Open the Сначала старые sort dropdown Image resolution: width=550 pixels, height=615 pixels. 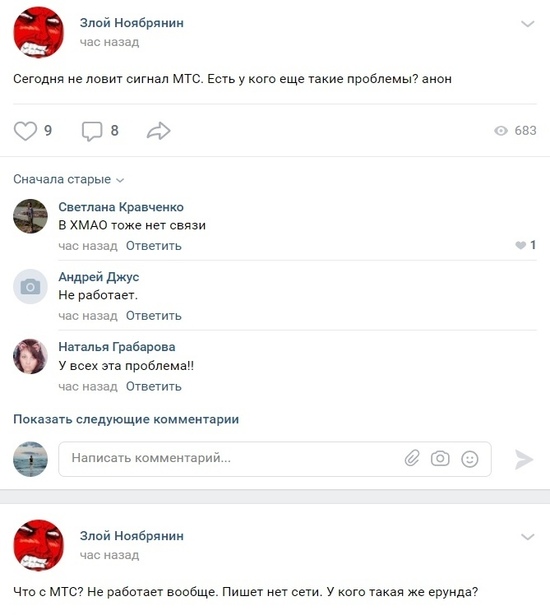[69, 179]
